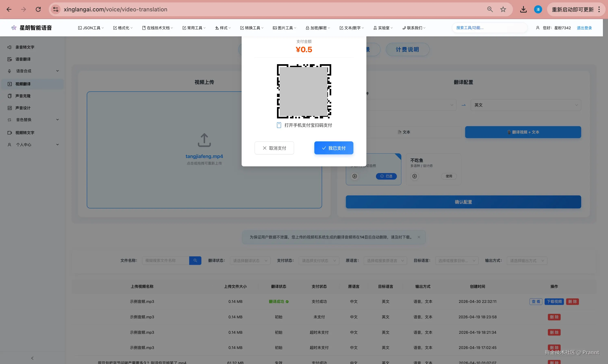Click the browser forward arrow

[24, 9]
